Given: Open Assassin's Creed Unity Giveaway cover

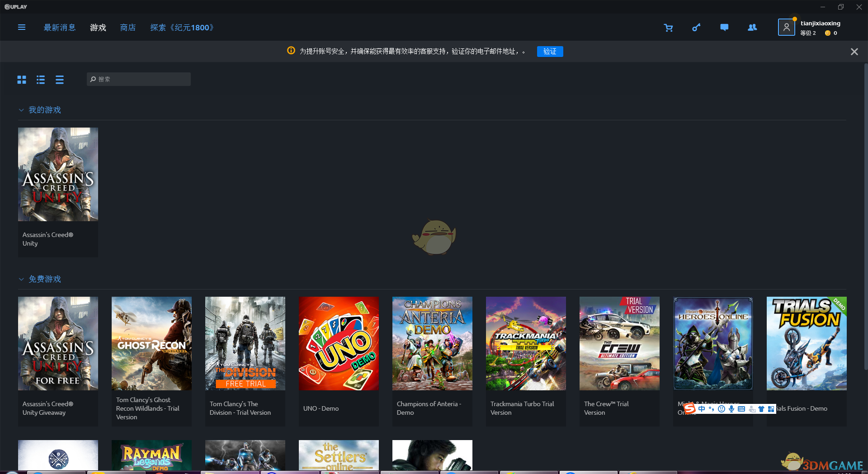Looking at the screenshot, I should (58, 343).
